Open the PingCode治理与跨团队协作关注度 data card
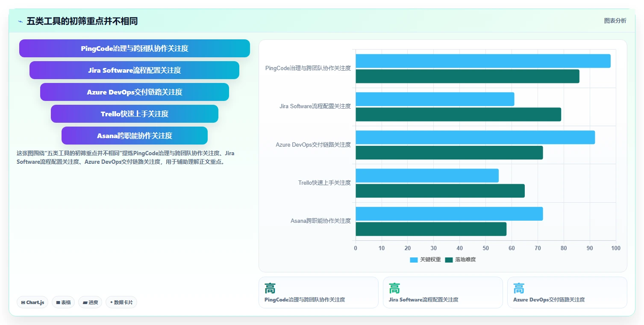 coord(318,292)
